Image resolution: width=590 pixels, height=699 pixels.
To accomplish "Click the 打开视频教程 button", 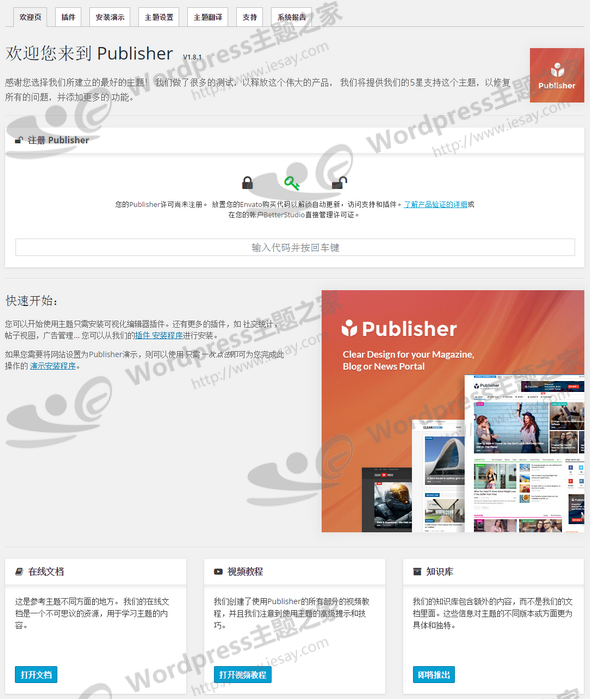I will point(243,674).
